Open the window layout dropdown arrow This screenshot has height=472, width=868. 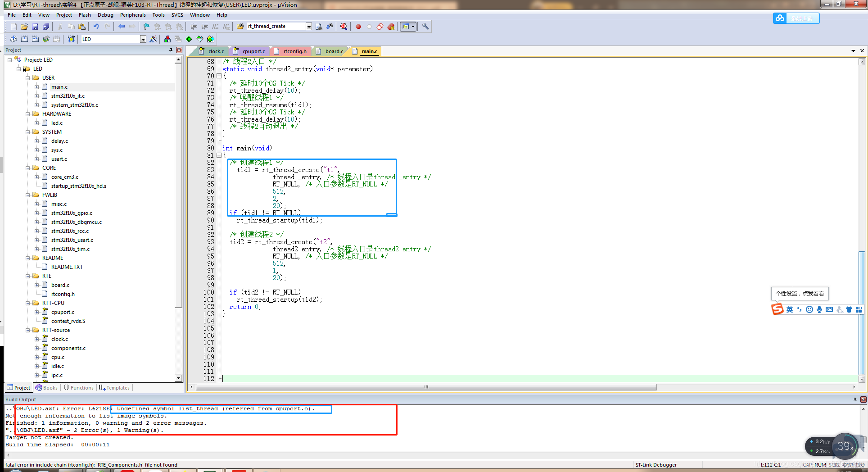click(x=413, y=27)
